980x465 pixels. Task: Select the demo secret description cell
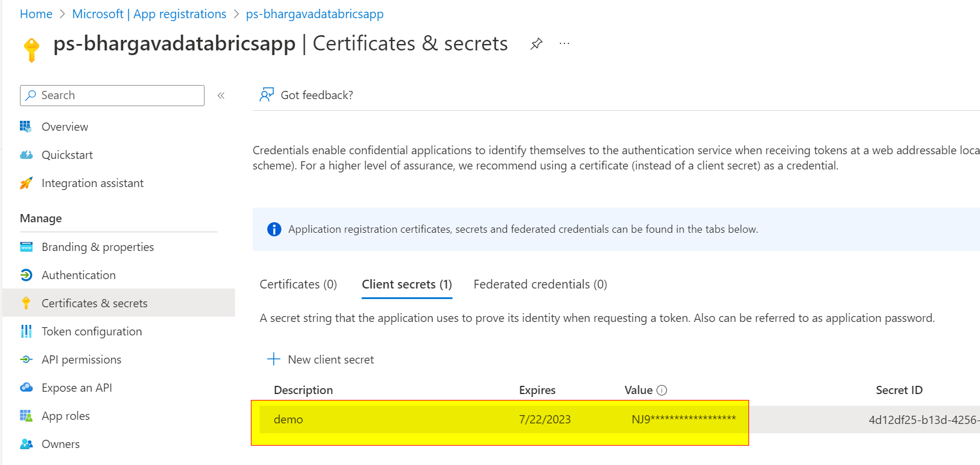pyautogui.click(x=288, y=419)
